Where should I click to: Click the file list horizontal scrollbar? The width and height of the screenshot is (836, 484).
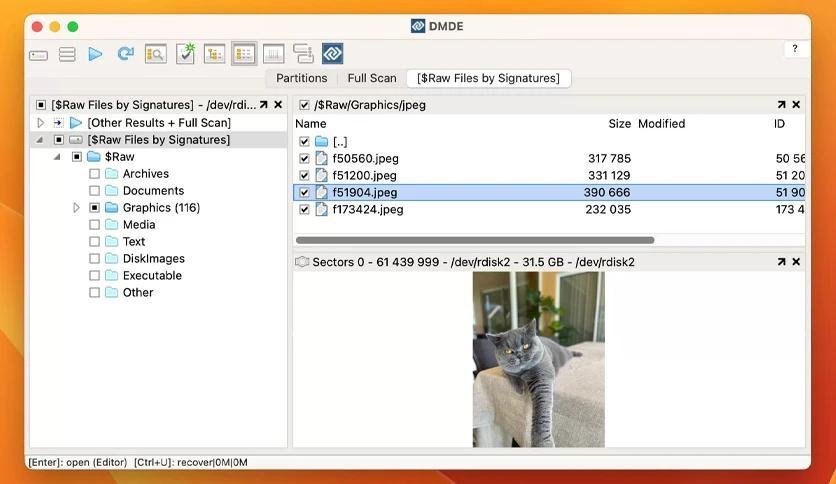[475, 240]
